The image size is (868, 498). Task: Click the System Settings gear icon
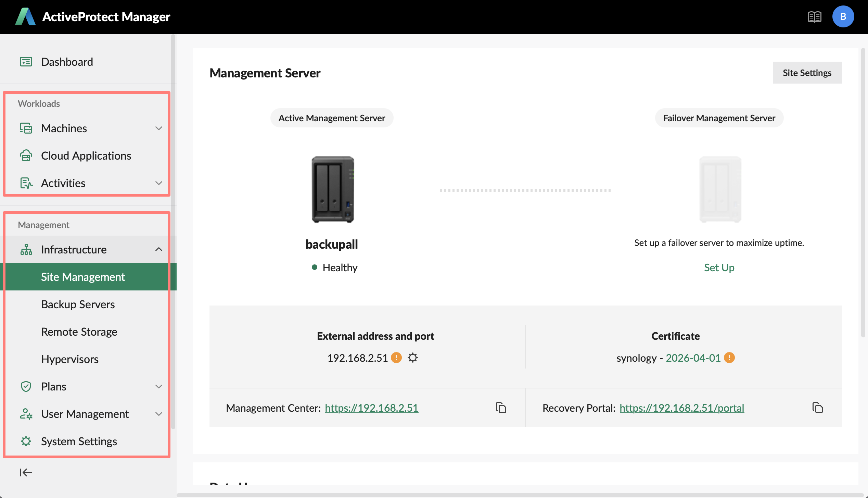(x=26, y=441)
